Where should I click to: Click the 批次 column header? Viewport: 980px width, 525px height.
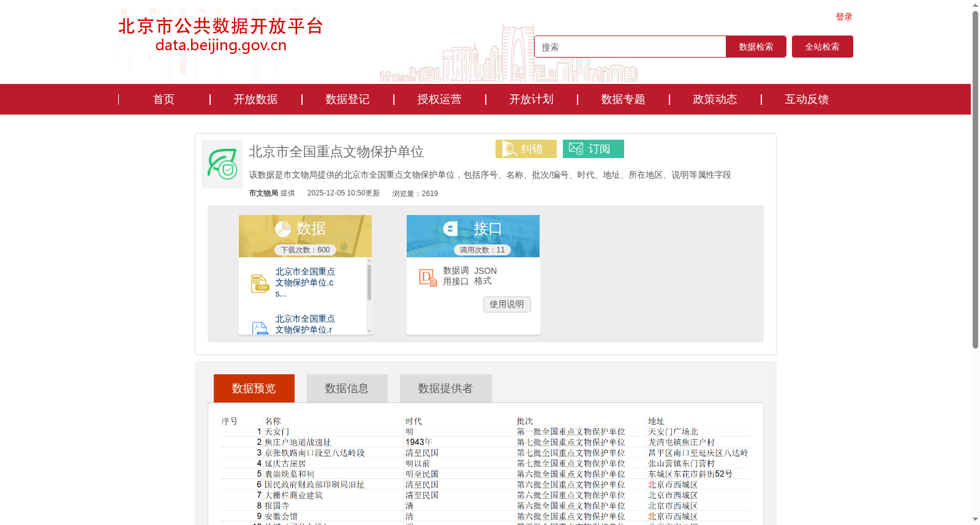525,421
